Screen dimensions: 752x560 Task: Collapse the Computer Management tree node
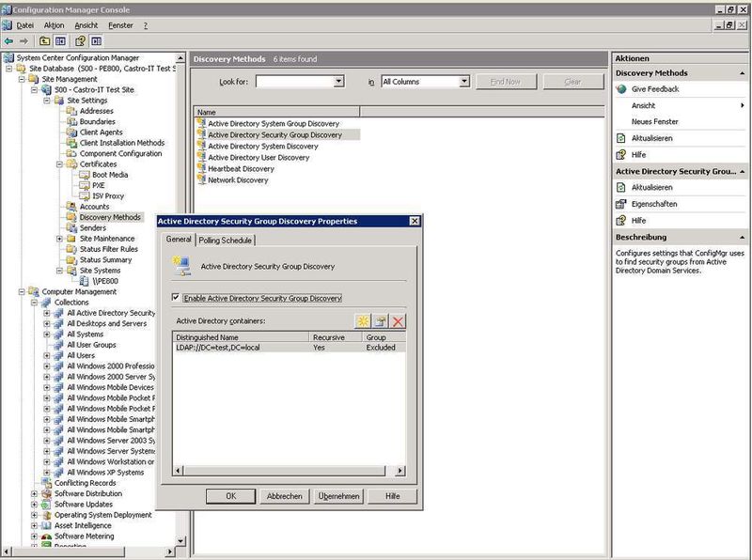pos(22,291)
